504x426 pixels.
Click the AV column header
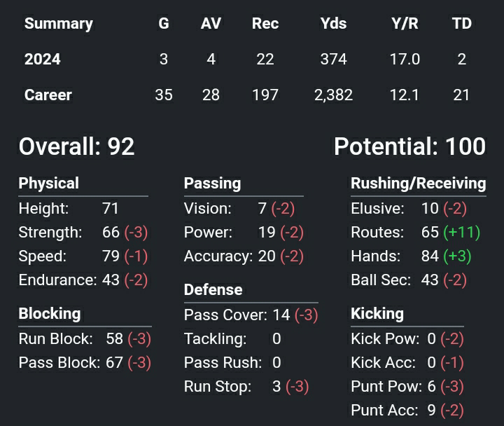[x=211, y=23]
